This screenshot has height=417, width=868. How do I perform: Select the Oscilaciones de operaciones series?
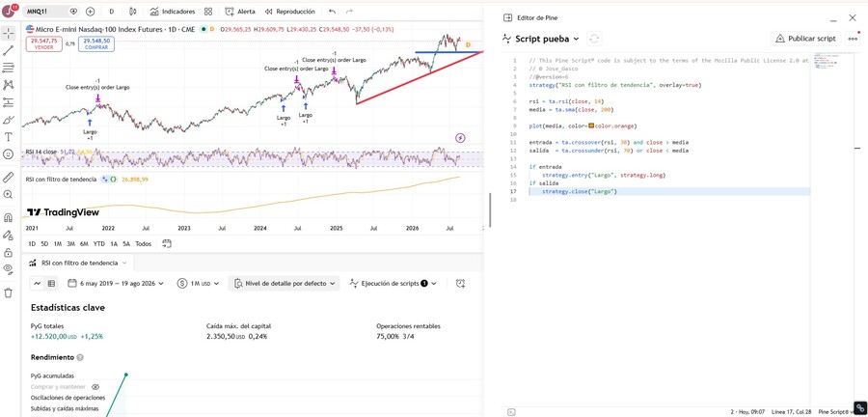pyautogui.click(x=68, y=398)
